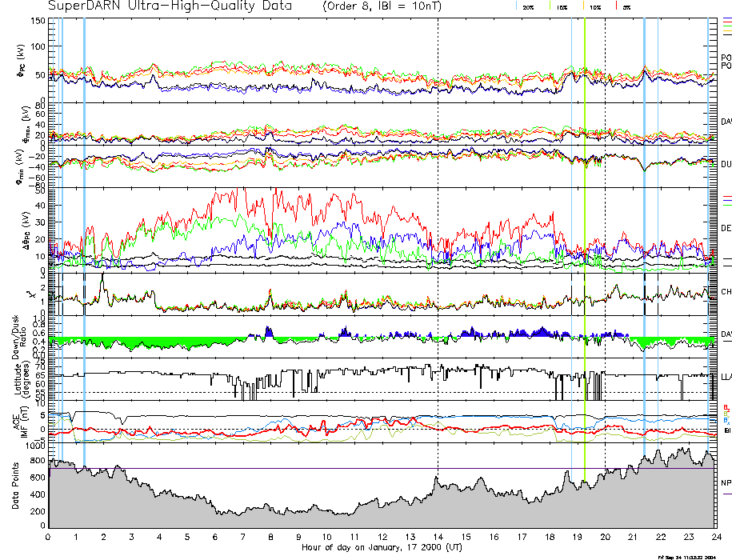This screenshot has height=560, width=732.
Task: Click the tall chi-squared peak near hour 2
Action: [x=102, y=278]
